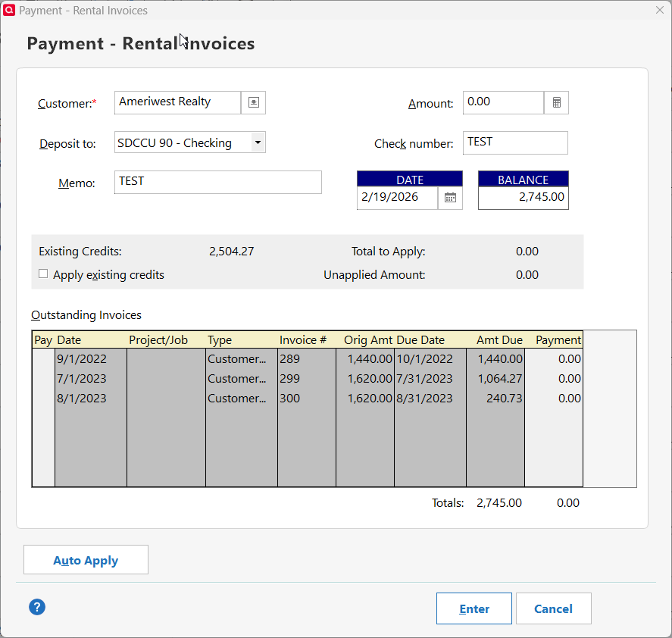
Task: Click the customer lookup icon button
Action: (253, 102)
